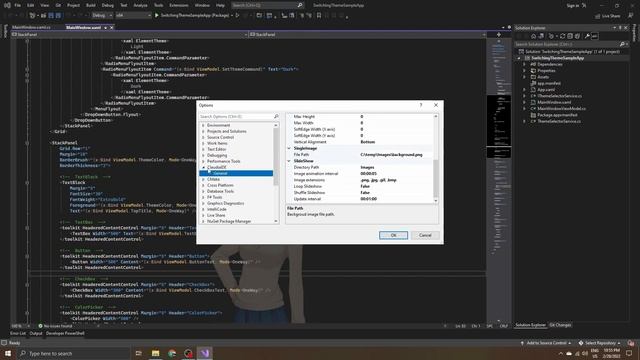Close the MainWindow.xaml editor tab
Image resolution: width=640 pixels, height=360 pixels.
pos(111,27)
